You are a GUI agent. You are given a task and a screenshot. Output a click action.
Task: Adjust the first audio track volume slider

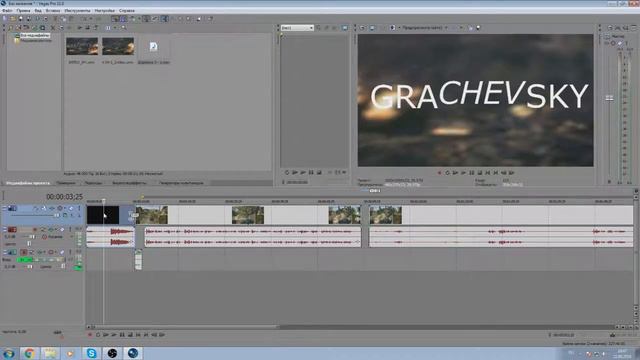(x=31, y=237)
